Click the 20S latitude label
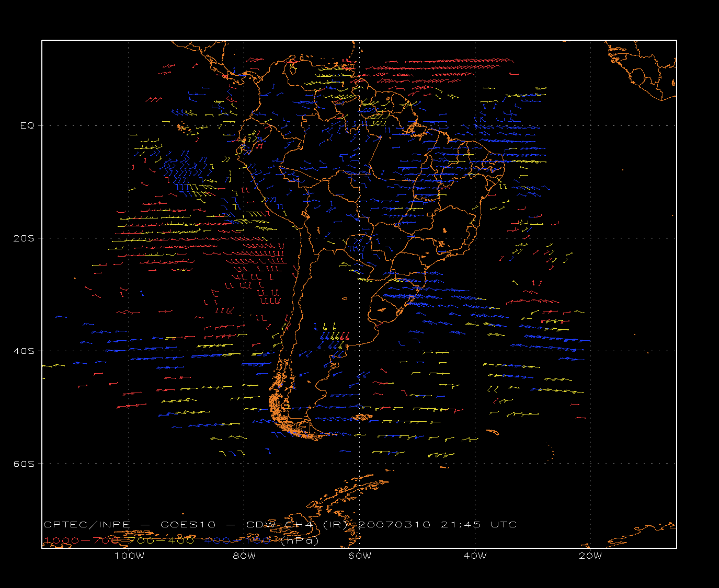The height and width of the screenshot is (588, 719). coord(23,238)
